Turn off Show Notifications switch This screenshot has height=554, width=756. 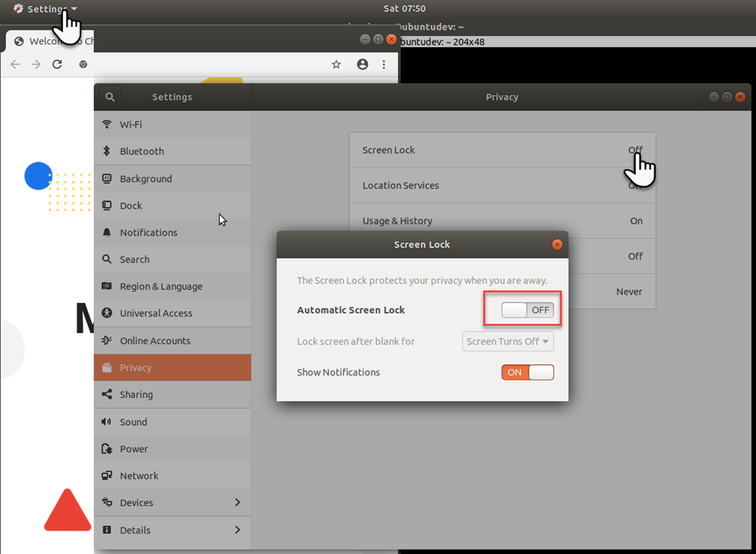pos(527,372)
